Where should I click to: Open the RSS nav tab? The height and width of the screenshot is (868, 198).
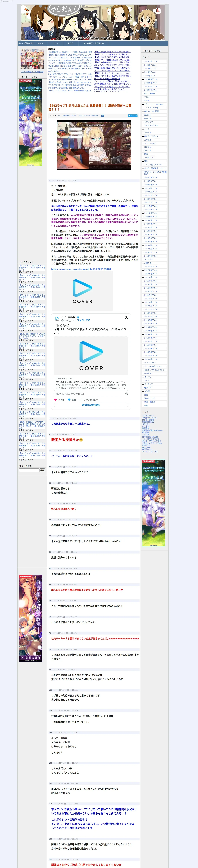click(71, 43)
